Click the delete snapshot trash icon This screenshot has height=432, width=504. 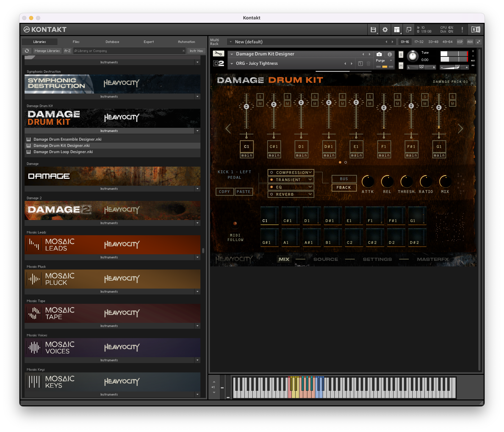(368, 64)
